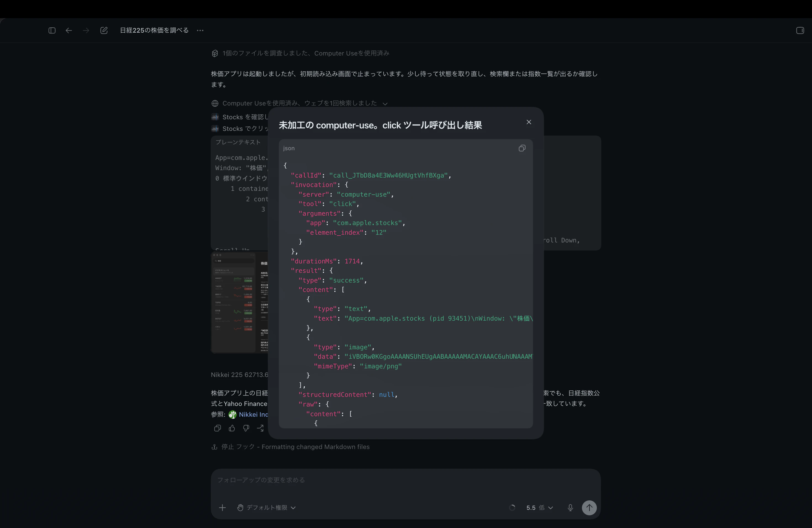Click the text value starting App=com.apple.stocks (pid 93451)
The width and height of the screenshot is (812, 528).
tap(439, 319)
